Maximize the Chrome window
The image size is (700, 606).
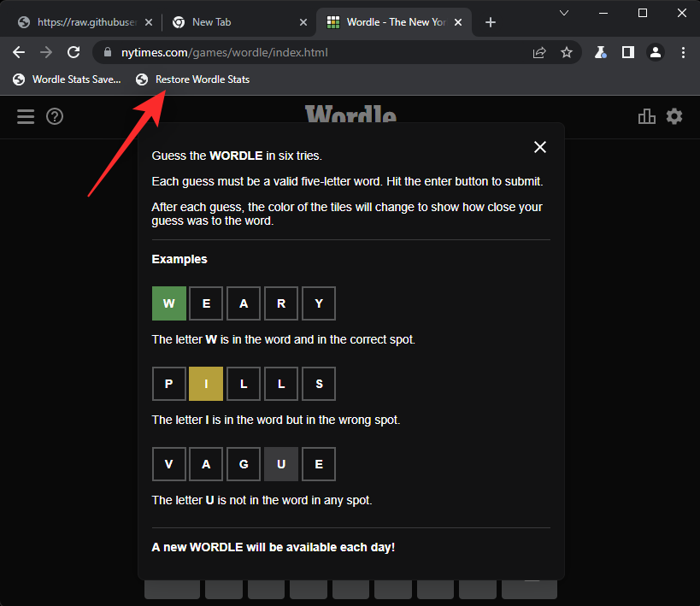coord(643,13)
